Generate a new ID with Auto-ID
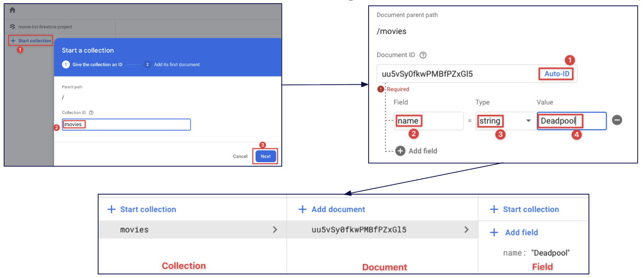 click(556, 73)
